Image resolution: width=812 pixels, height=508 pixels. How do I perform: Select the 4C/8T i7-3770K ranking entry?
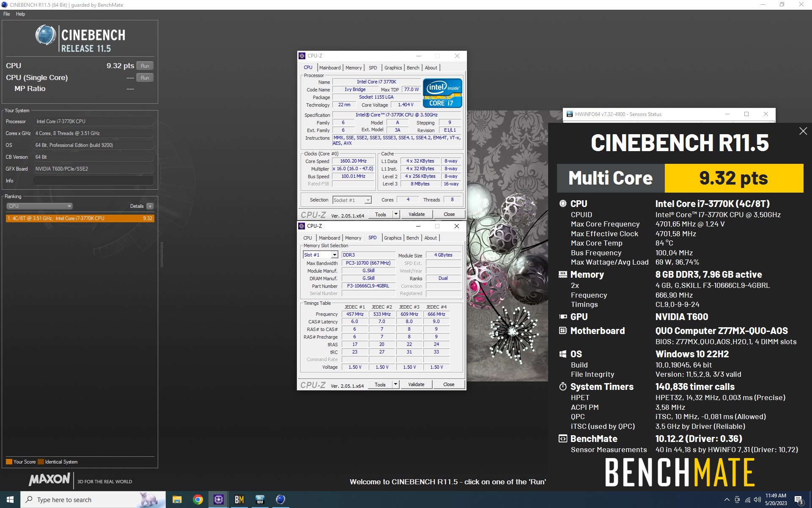[x=80, y=218]
